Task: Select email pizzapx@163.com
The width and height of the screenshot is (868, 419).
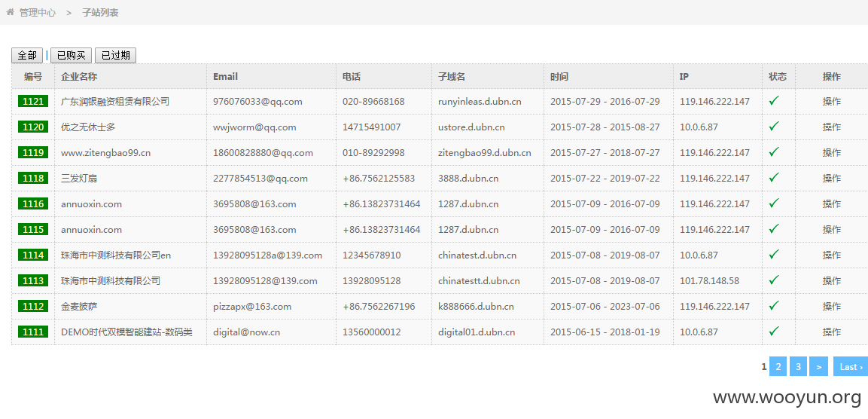Action: (x=252, y=307)
